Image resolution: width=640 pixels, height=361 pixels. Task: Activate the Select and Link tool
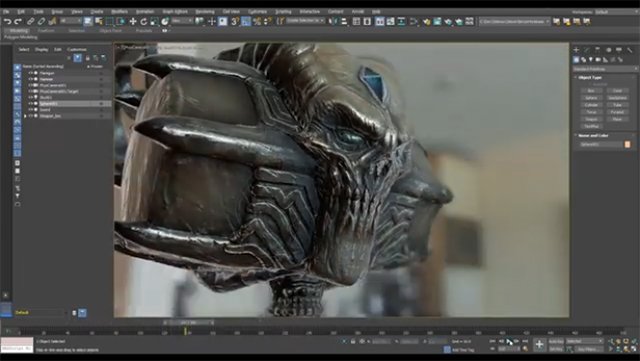(31, 21)
